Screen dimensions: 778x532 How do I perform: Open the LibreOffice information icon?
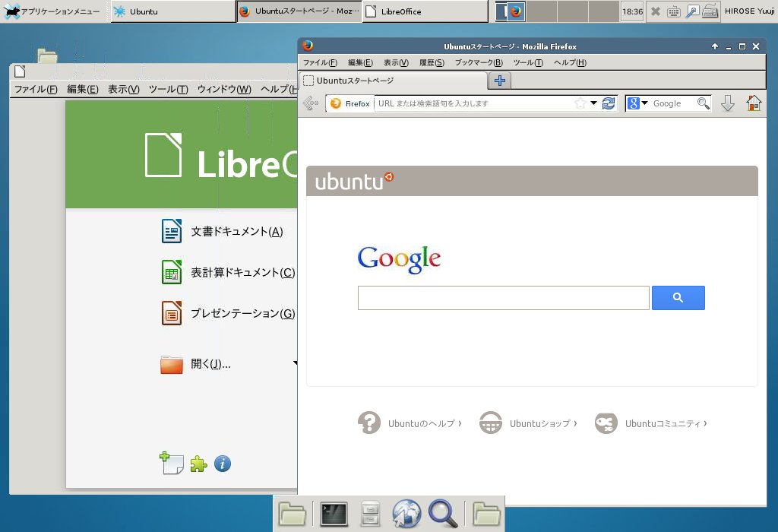click(222, 464)
